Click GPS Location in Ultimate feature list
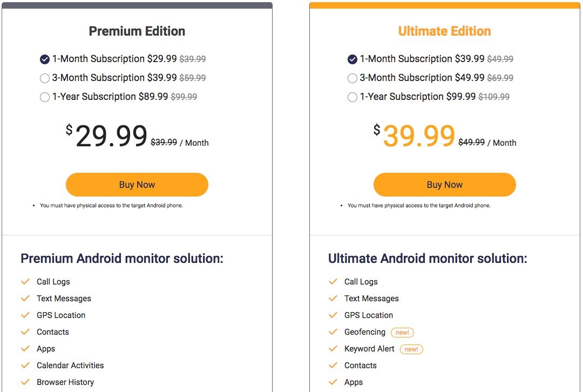The height and width of the screenshot is (392, 583). click(369, 315)
